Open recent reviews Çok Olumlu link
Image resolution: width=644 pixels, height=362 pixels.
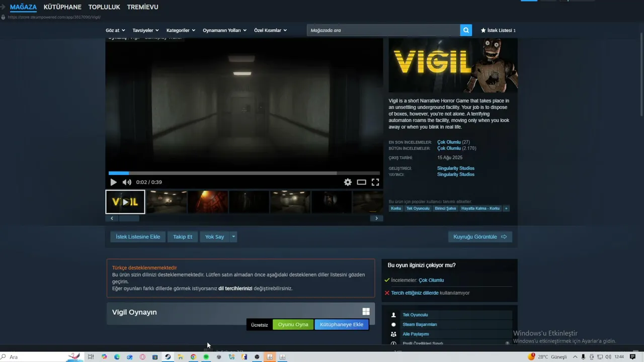pos(449,142)
